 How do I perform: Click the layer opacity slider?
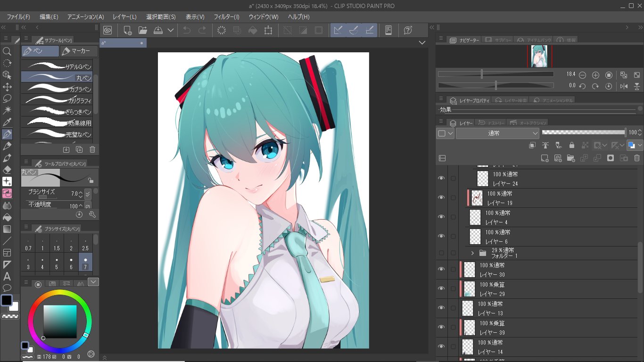[x=584, y=133]
